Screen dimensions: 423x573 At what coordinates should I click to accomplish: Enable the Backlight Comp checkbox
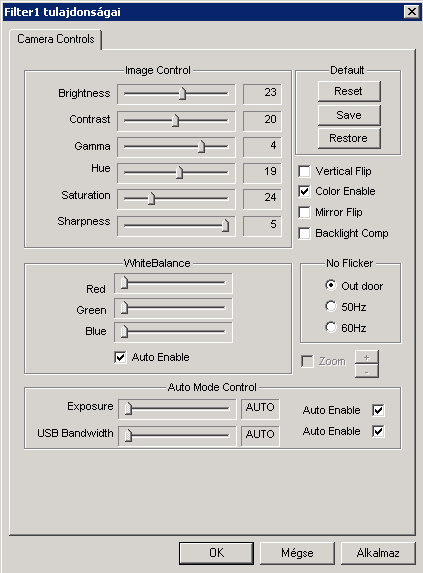(304, 233)
